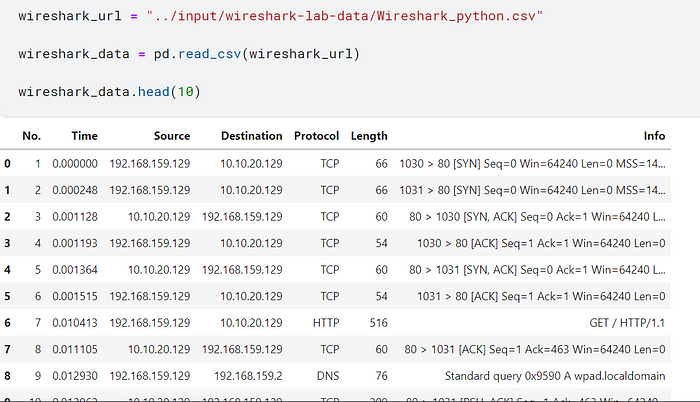Image resolution: width=700 pixels, height=402 pixels.
Task: Click source 192.168.159.129 in row 0
Action: point(150,163)
